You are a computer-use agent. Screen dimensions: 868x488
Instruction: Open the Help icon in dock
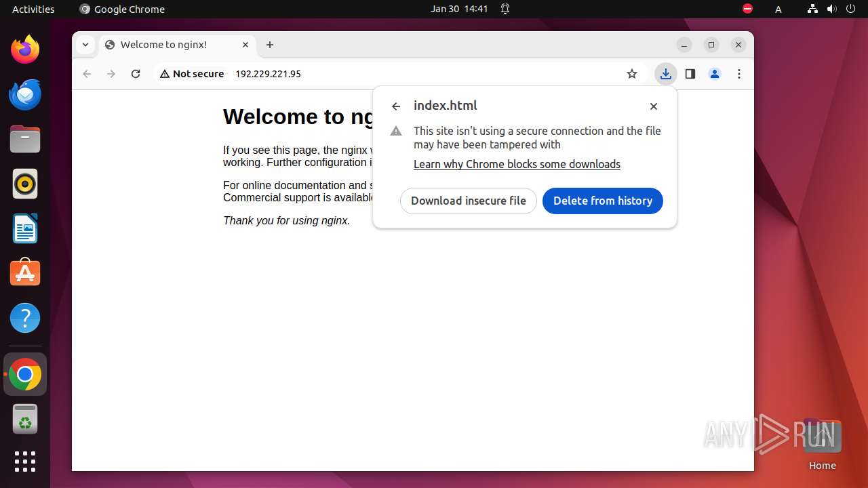[25, 318]
